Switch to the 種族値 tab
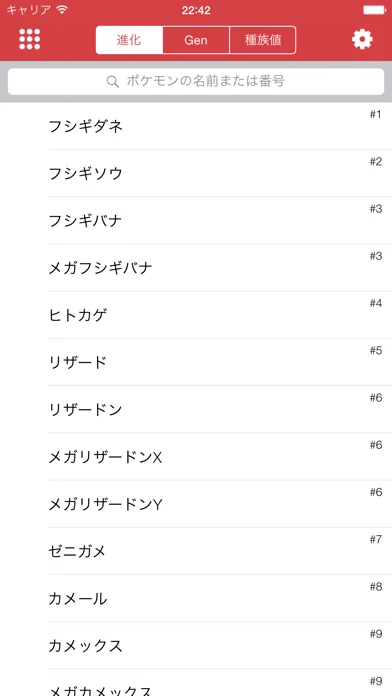Viewport: 392px width, 696px height. 263,40
